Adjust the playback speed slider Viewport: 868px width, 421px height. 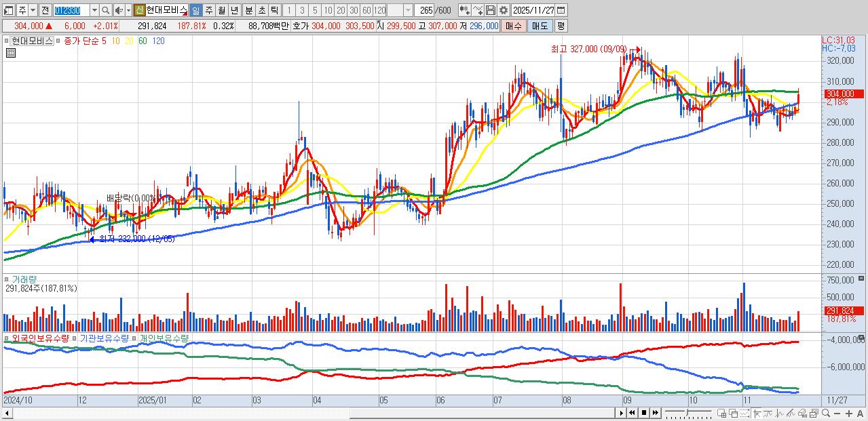click(x=687, y=414)
